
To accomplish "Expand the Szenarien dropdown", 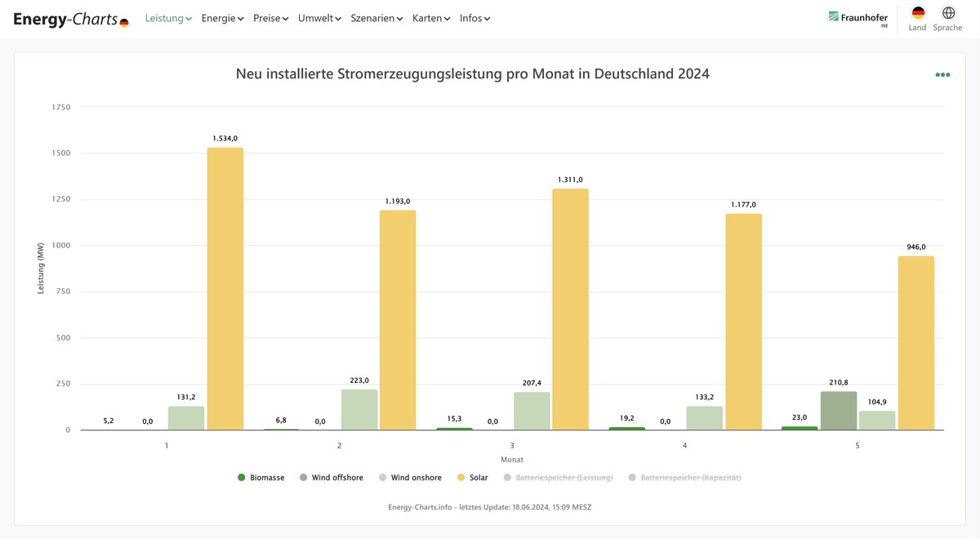I will click(376, 17).
